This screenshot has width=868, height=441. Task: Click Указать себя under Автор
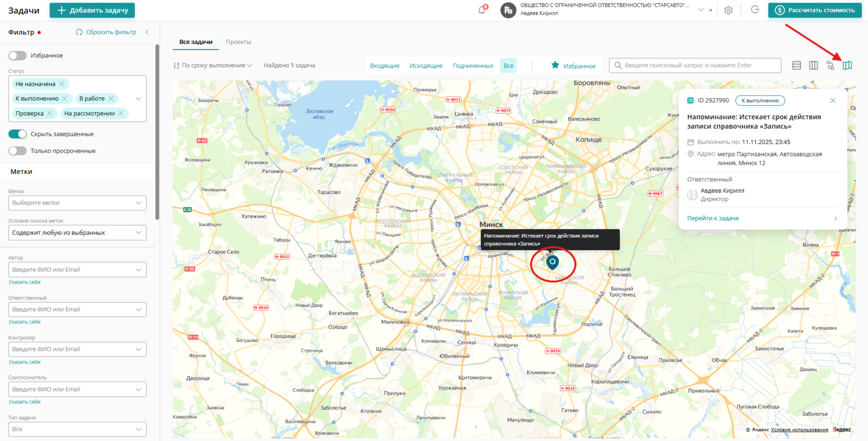(x=24, y=282)
